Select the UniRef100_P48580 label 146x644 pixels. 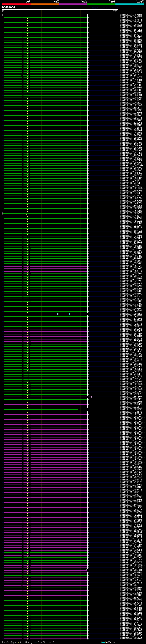[131, 135]
